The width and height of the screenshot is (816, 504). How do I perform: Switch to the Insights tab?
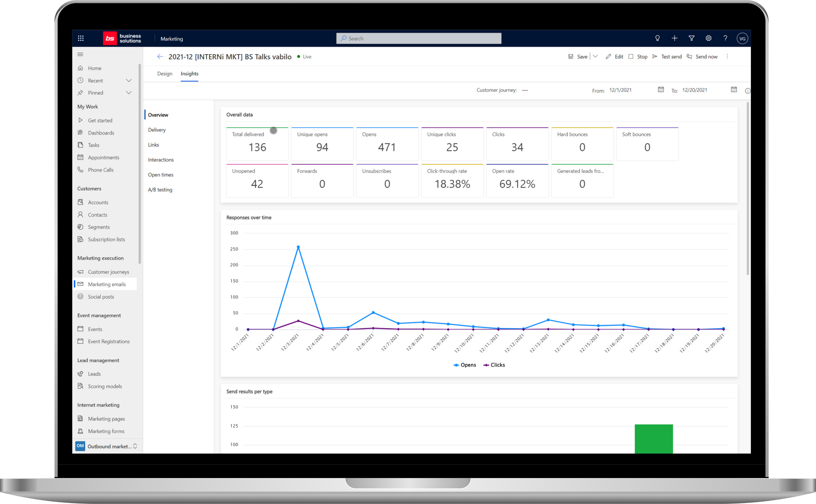point(189,74)
